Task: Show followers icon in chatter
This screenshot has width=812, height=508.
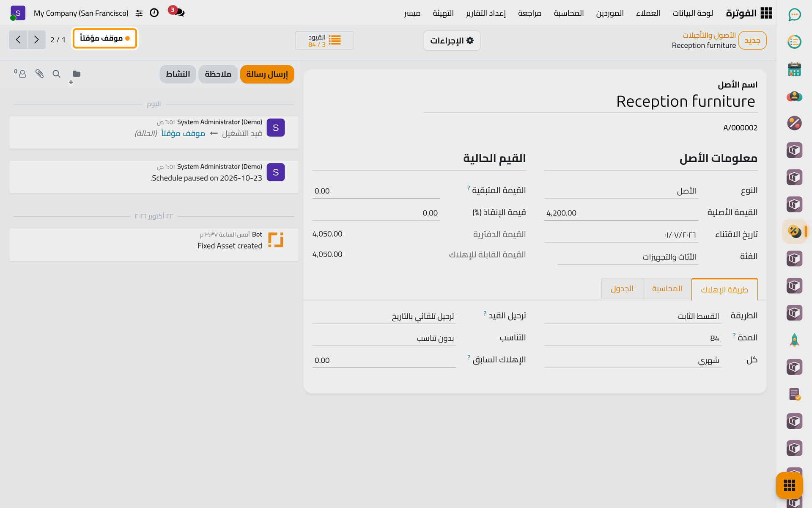Action: (x=20, y=74)
